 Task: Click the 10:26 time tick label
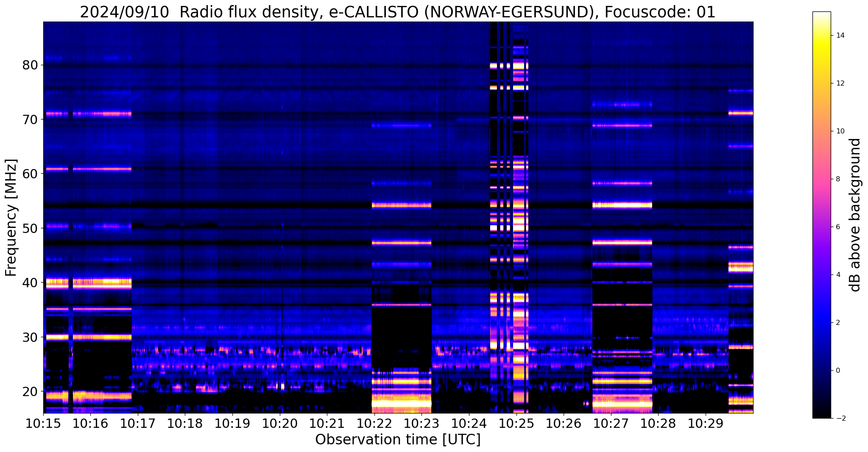tap(564, 424)
